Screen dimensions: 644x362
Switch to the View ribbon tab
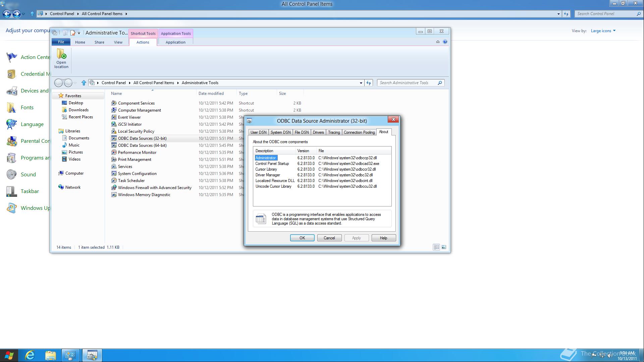118,42
